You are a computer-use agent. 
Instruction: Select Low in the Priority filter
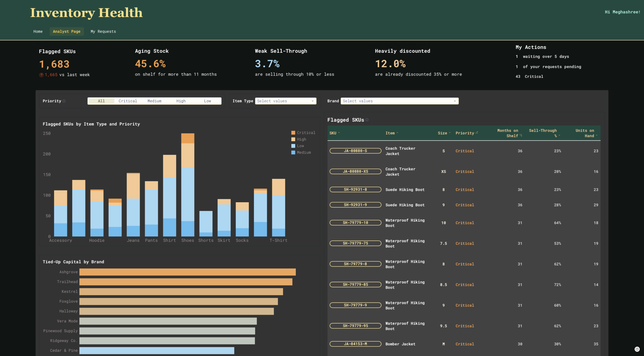(208, 101)
